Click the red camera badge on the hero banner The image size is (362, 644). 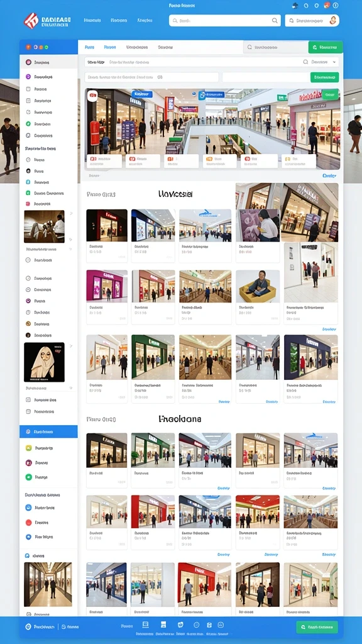coord(92,96)
